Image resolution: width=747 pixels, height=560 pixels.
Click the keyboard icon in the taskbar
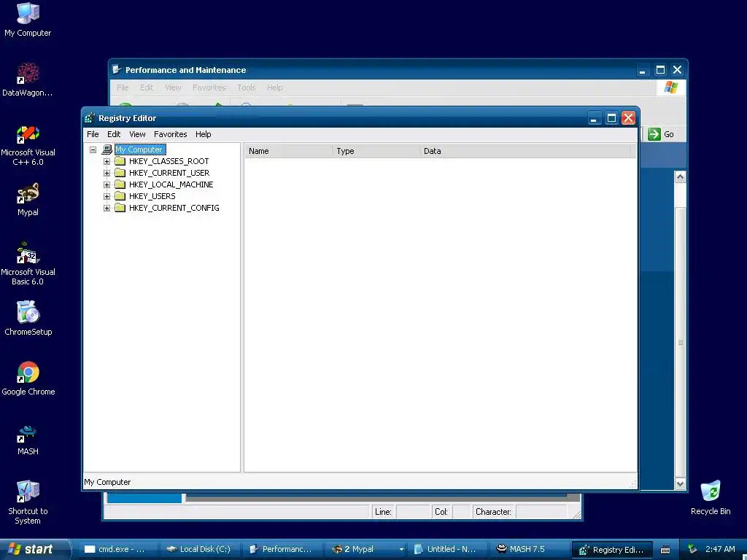[665, 550]
